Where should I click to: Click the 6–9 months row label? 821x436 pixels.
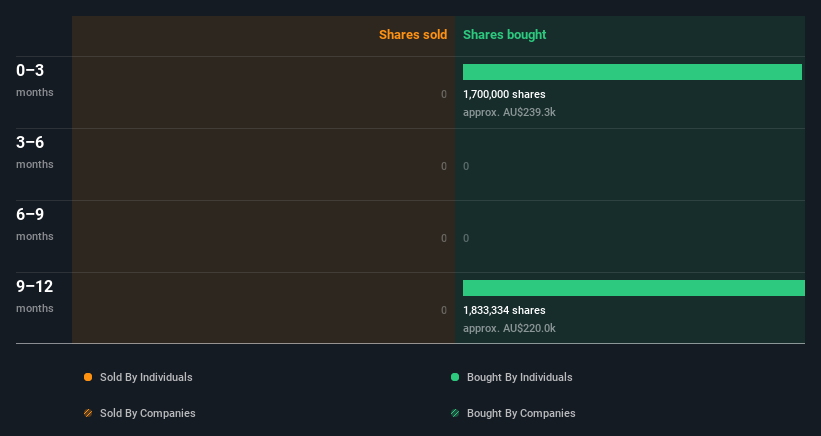pos(35,225)
